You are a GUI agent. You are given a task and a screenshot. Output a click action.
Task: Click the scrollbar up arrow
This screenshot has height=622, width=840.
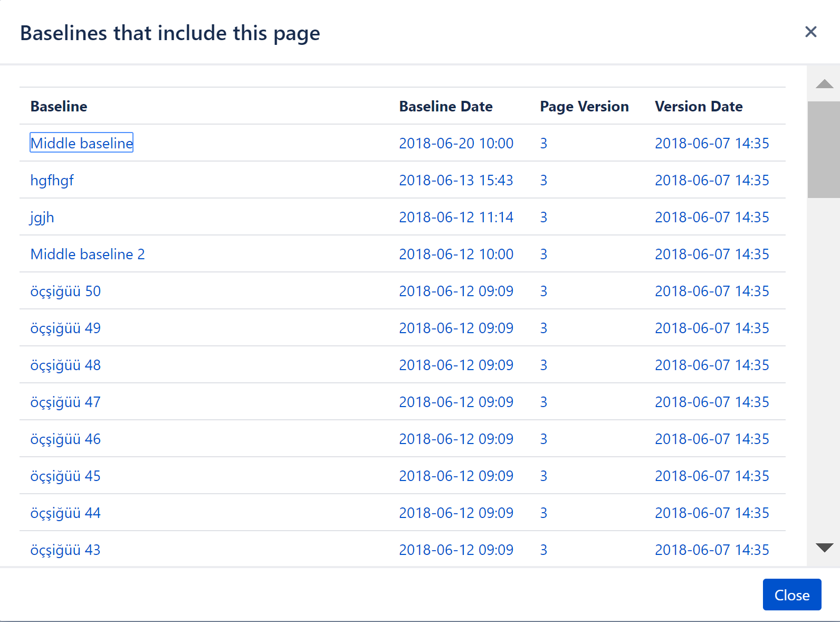coord(824,84)
